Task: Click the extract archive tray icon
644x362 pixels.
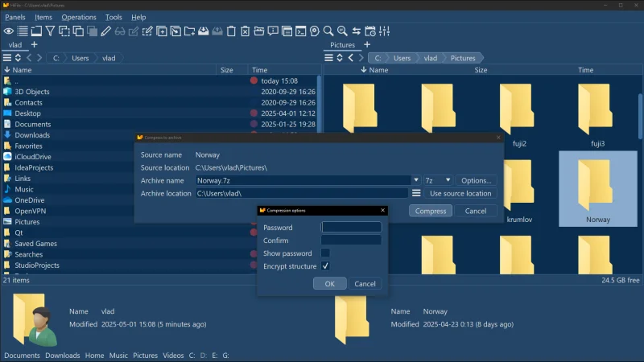Action: (217, 31)
